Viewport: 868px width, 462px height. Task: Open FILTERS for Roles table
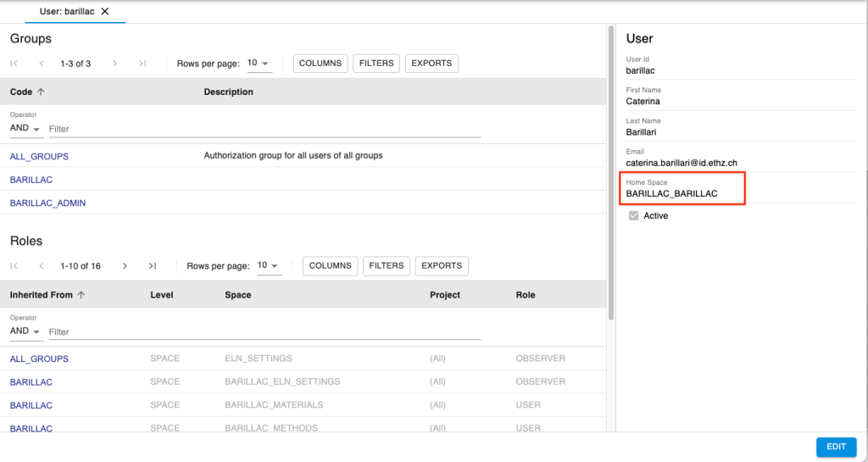click(x=387, y=266)
